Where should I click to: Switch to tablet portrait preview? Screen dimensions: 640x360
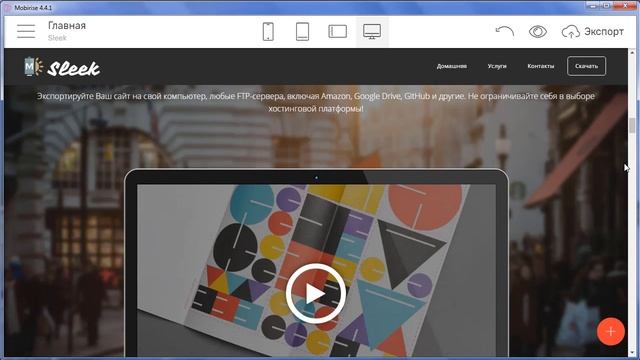click(x=302, y=31)
